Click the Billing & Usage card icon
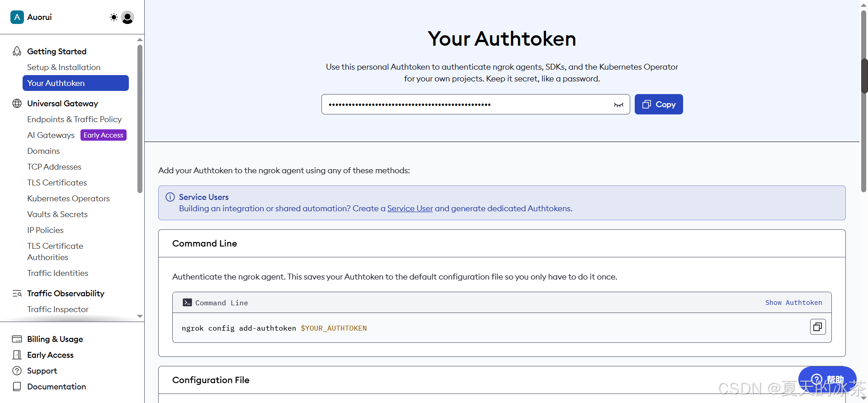 tap(17, 339)
